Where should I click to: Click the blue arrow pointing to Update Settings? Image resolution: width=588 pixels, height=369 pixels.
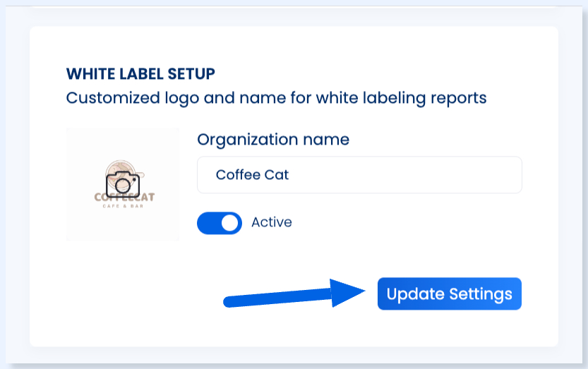coord(294,294)
